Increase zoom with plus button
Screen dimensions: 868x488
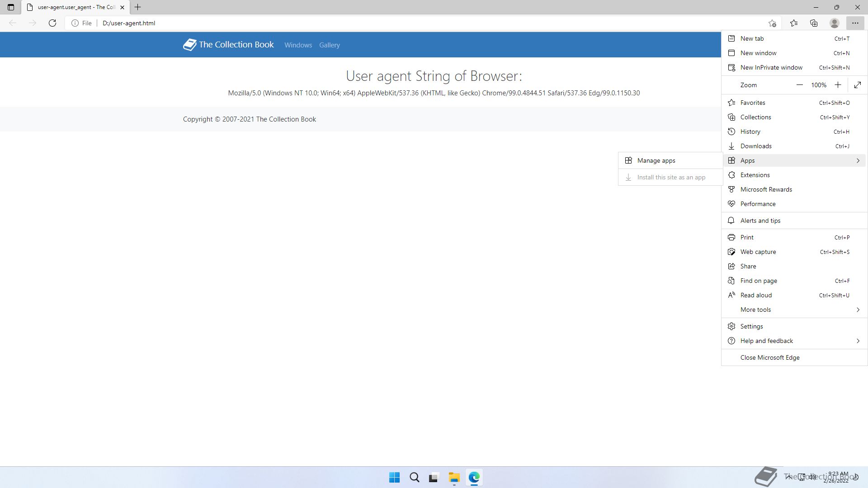click(838, 85)
